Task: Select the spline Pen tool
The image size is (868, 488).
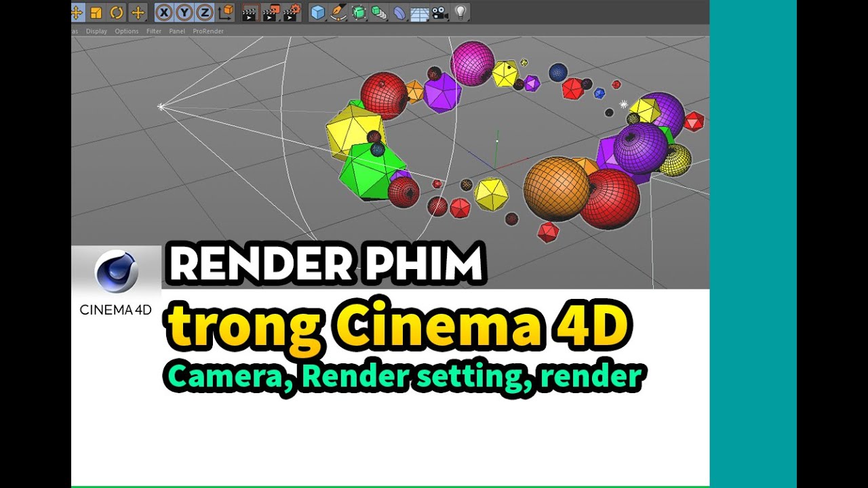Action: 338,12
